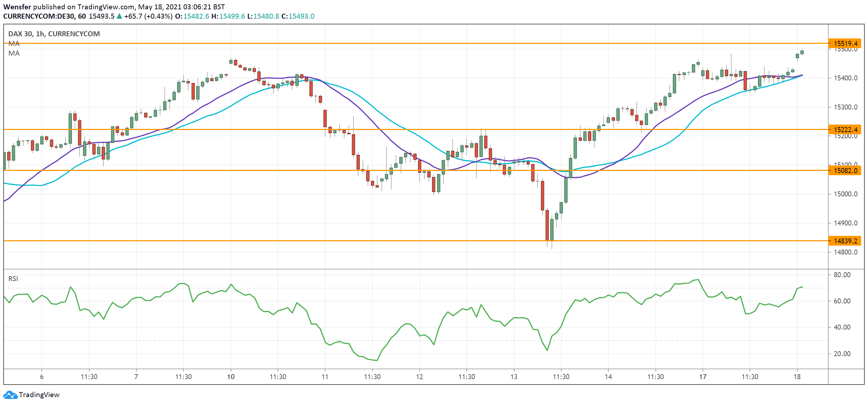Click the RSI indicator pane label
868x405 pixels.
pos(13,279)
